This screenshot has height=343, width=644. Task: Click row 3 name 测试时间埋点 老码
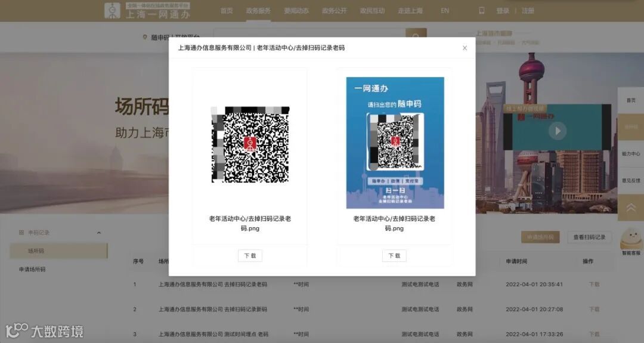(246, 335)
